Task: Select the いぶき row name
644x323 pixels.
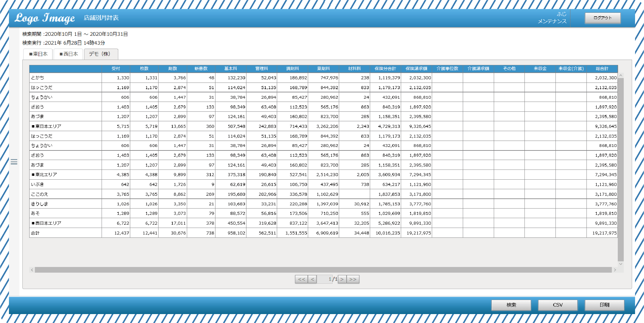Action: click(x=38, y=184)
